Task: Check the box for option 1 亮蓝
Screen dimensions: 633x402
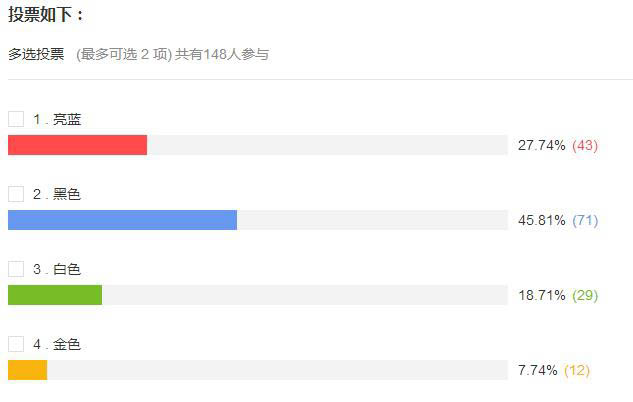Action: pyautogui.click(x=16, y=119)
